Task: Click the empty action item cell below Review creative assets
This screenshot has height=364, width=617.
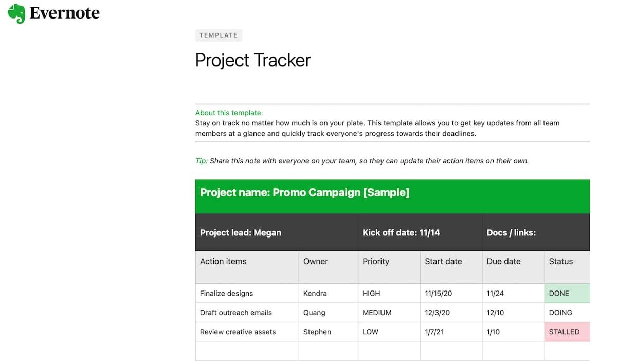Action: 247,351
